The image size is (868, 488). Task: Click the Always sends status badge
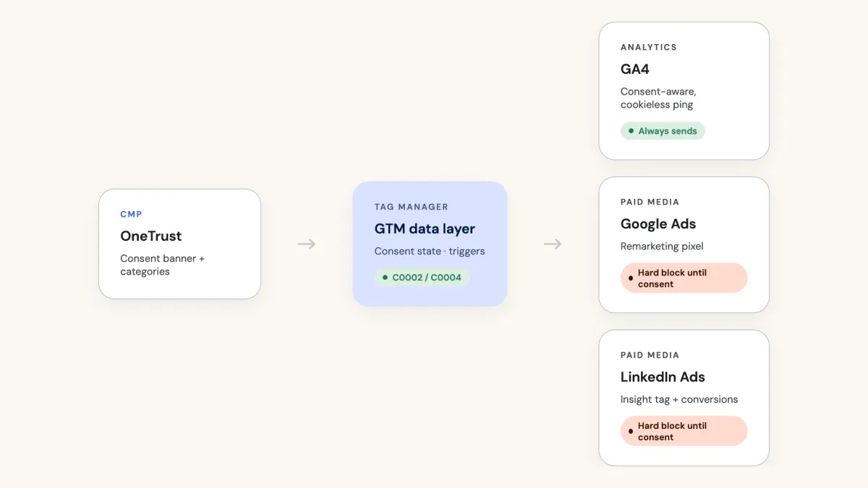click(x=663, y=131)
